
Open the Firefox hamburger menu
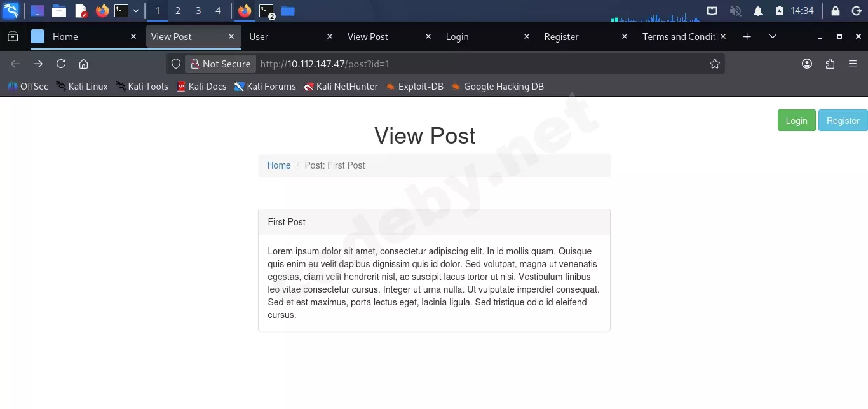pyautogui.click(x=853, y=64)
